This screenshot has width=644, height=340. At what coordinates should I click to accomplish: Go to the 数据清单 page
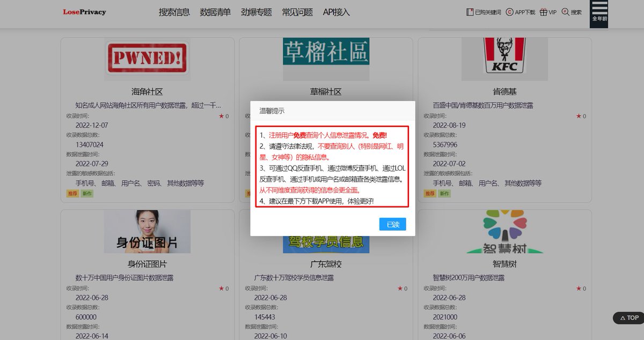point(215,12)
